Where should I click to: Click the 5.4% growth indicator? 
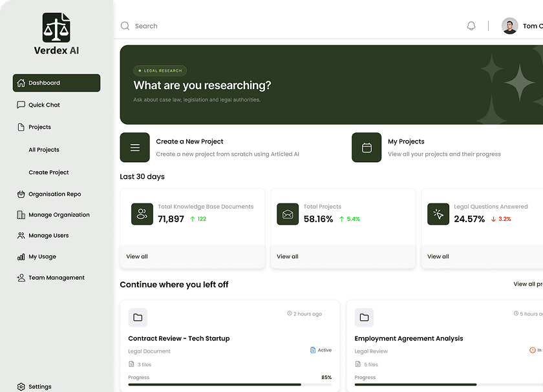click(x=350, y=219)
